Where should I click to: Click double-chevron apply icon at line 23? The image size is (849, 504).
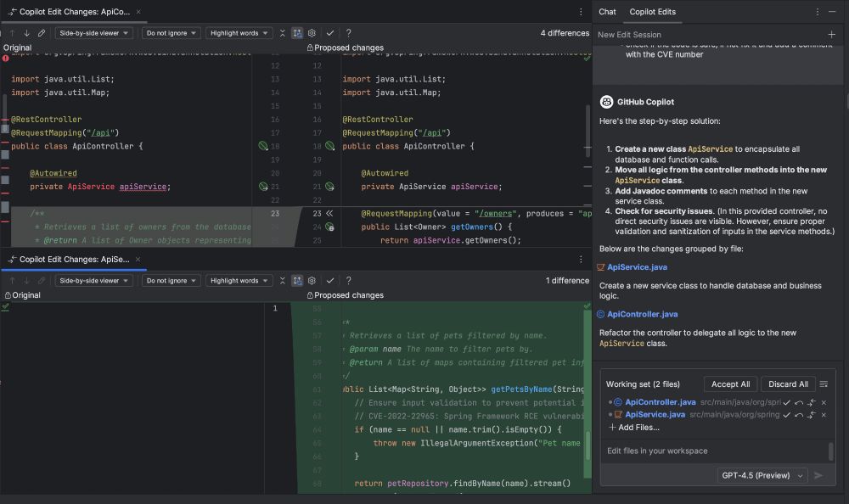click(x=329, y=213)
